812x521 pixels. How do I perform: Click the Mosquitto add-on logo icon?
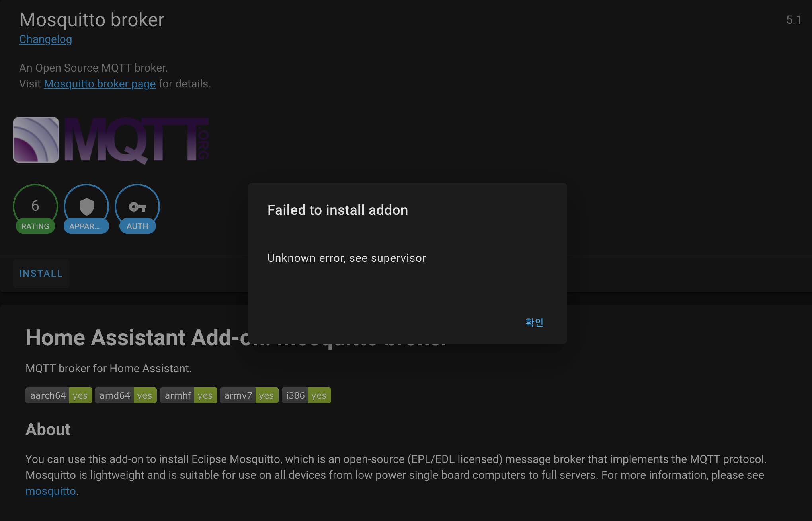pos(36,140)
